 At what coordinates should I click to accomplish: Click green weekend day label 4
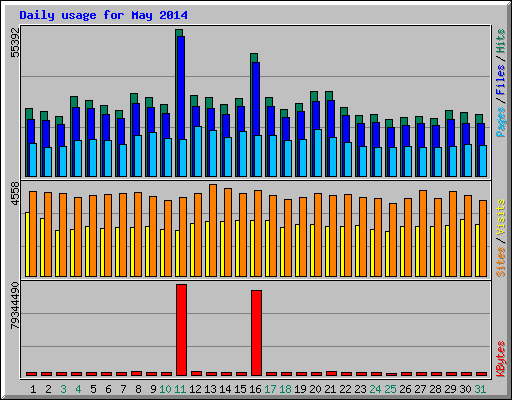click(x=78, y=389)
